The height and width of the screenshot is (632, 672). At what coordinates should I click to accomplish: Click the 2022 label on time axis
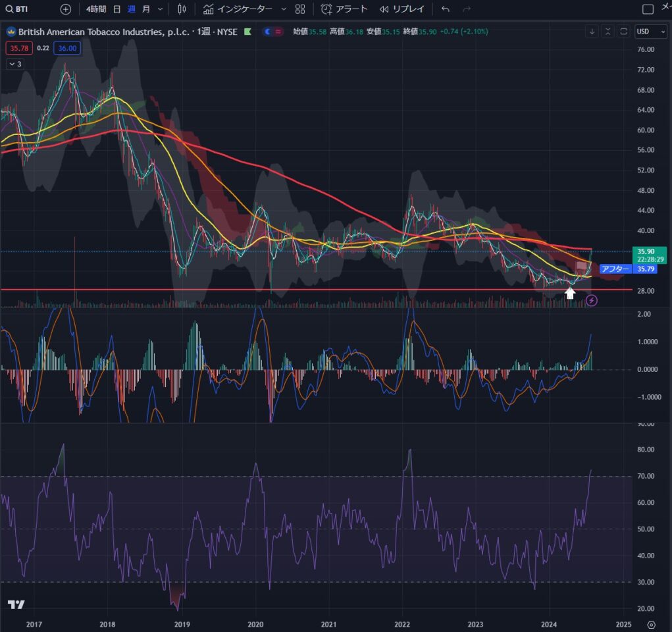pyautogui.click(x=402, y=624)
